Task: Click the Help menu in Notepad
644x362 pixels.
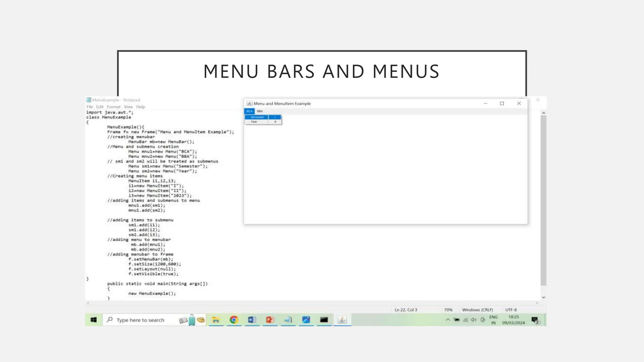Action: (x=141, y=107)
